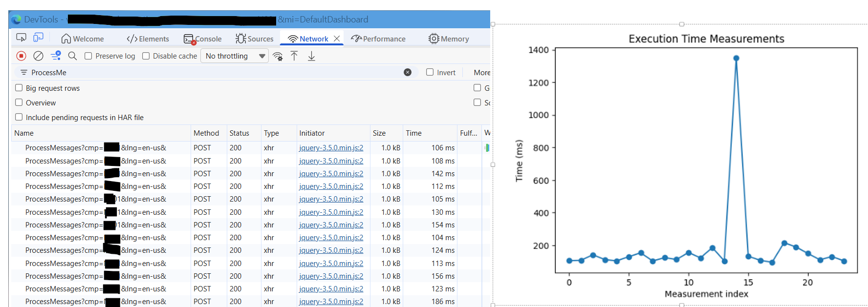The image size is (868, 307).
Task: Switch to the Console tab
Action: click(x=203, y=39)
